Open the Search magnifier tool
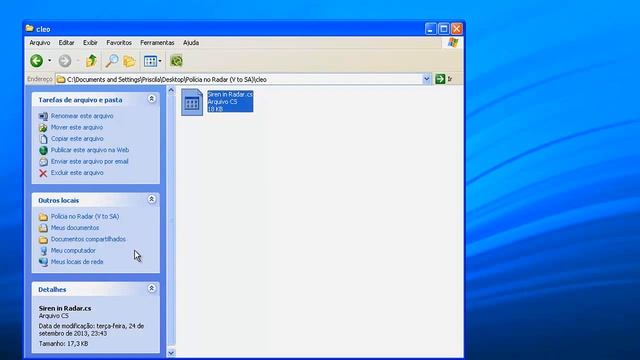640x360 pixels. (111, 61)
